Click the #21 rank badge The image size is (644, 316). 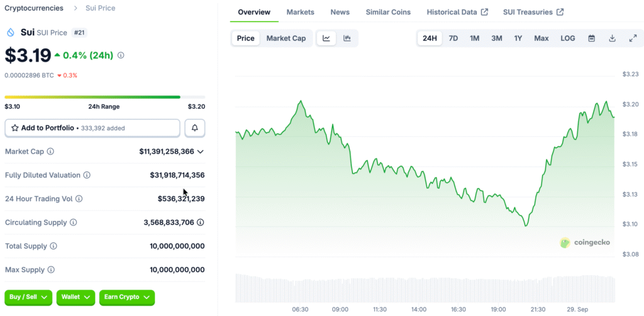click(x=79, y=33)
